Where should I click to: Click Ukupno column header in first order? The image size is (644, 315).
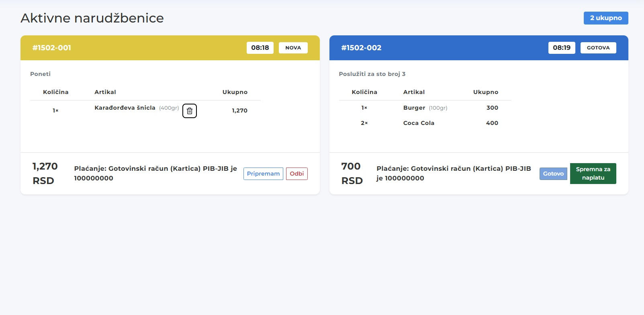[x=235, y=92]
